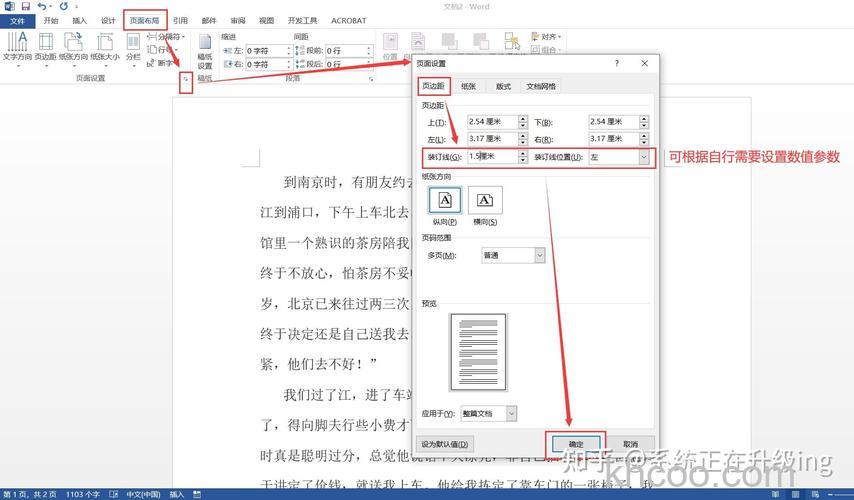Adjust the 右(R) right margin spinner

click(x=644, y=139)
